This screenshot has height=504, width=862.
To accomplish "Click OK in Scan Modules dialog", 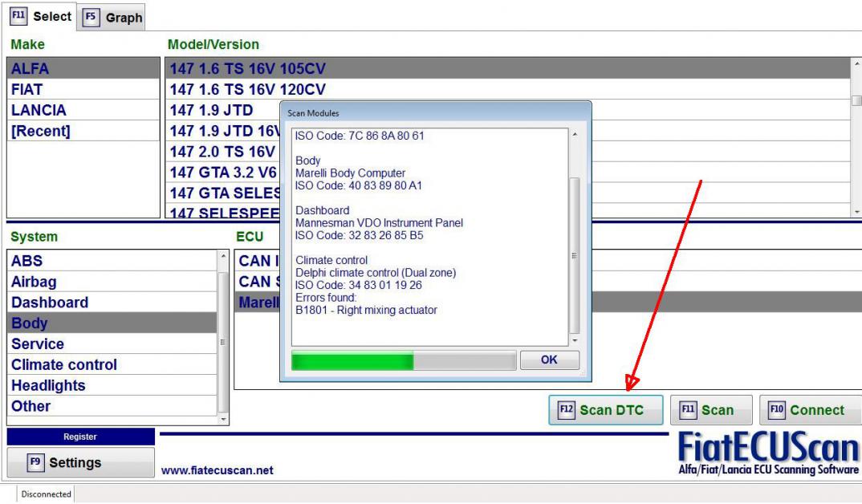I will tap(549, 360).
